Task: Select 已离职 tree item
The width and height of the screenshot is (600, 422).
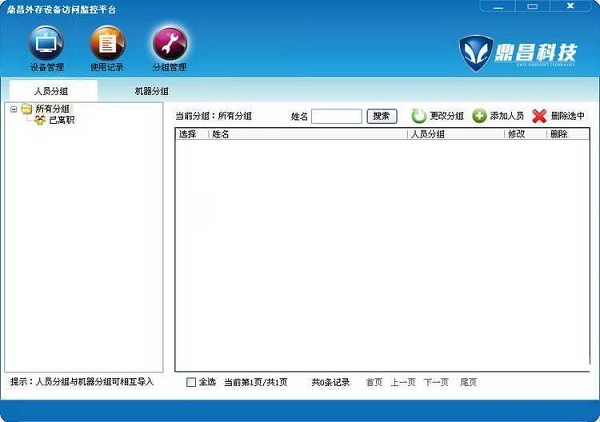Action: click(x=61, y=120)
